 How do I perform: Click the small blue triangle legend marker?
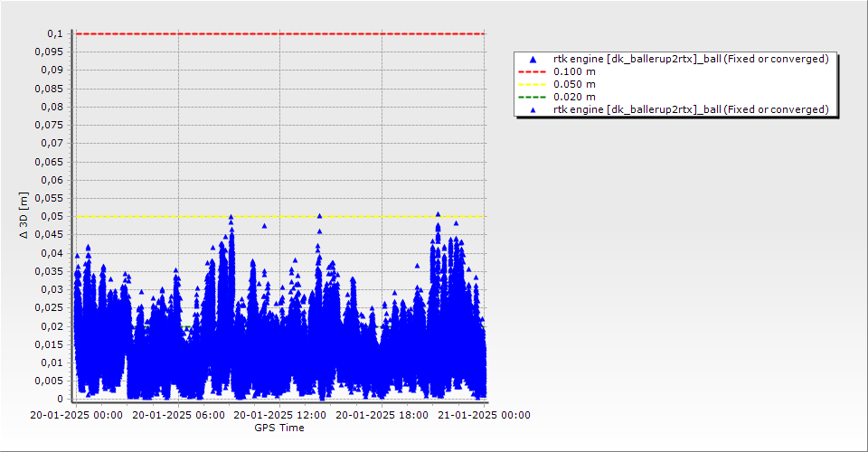(x=533, y=110)
